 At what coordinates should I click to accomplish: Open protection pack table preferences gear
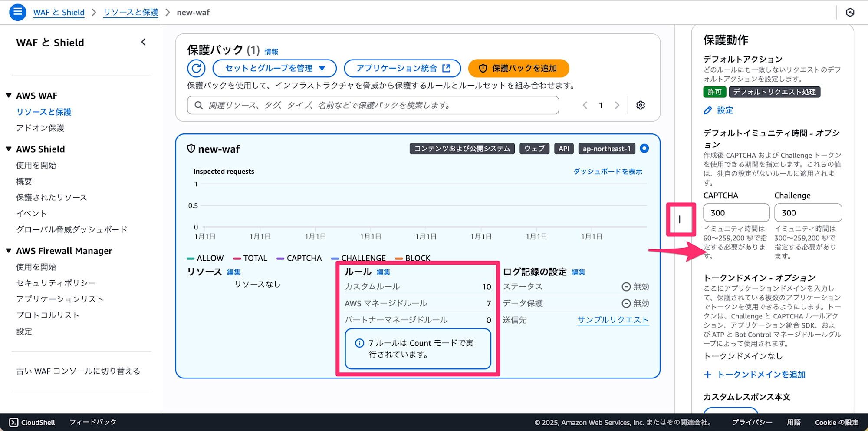pos(641,105)
